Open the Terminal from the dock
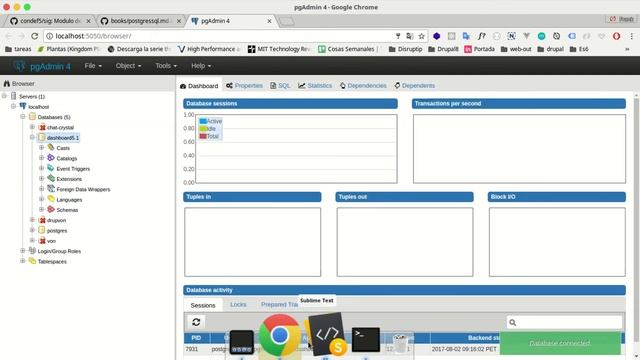 [x=366, y=339]
